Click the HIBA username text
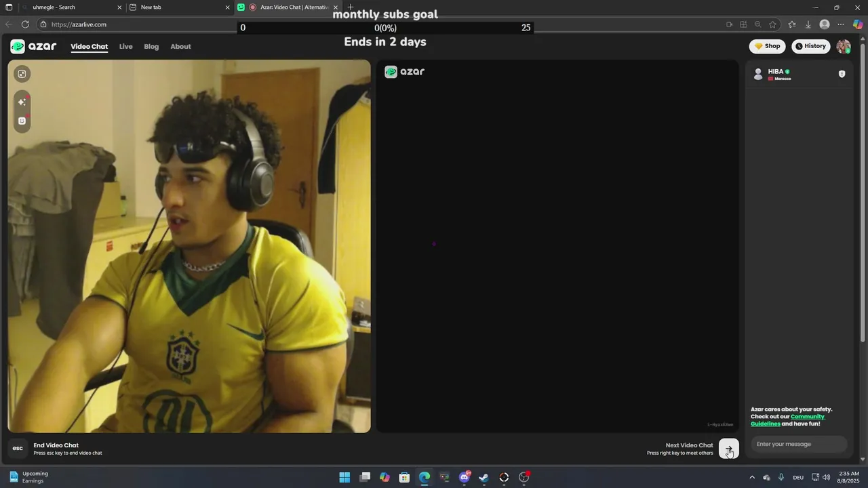The image size is (868, 488). pos(775,71)
